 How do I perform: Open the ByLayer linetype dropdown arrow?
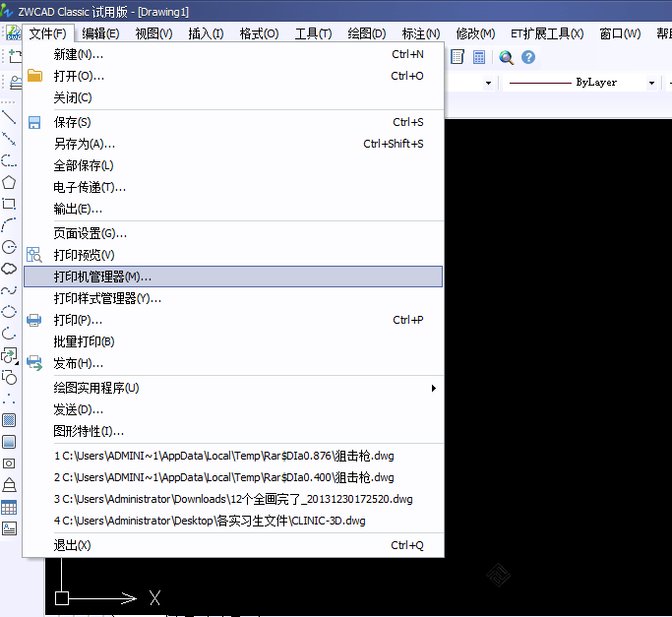pos(651,83)
